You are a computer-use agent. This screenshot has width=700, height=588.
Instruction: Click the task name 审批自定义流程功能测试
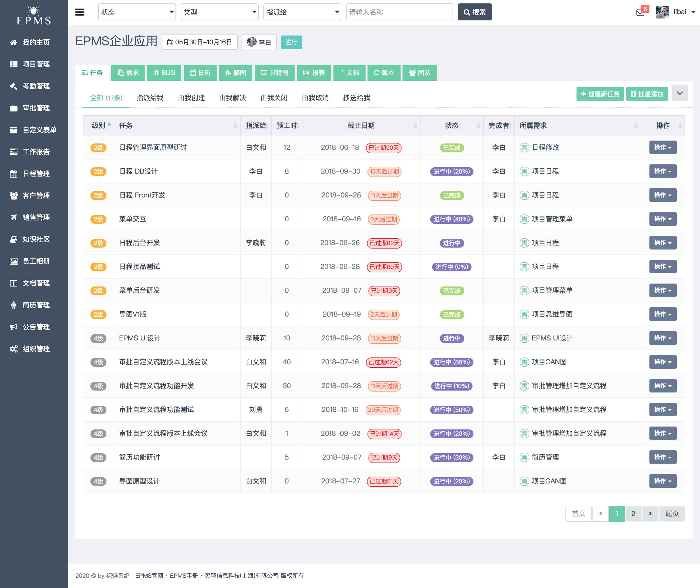[157, 410]
